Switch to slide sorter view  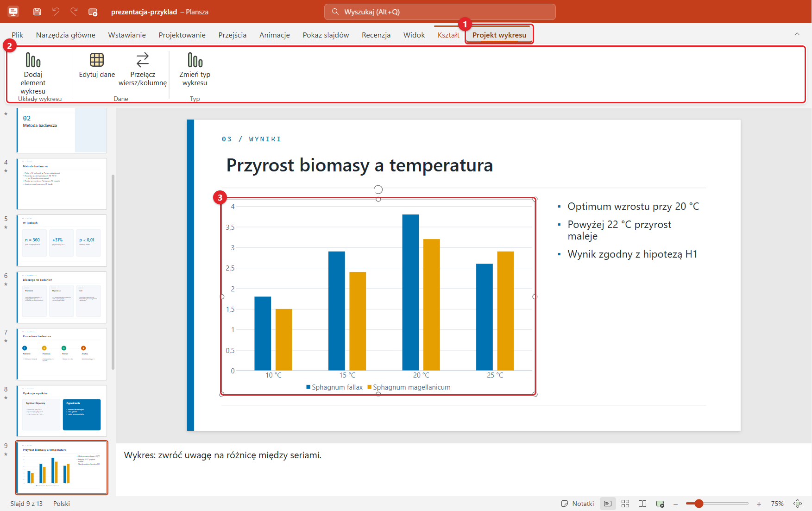pos(625,504)
